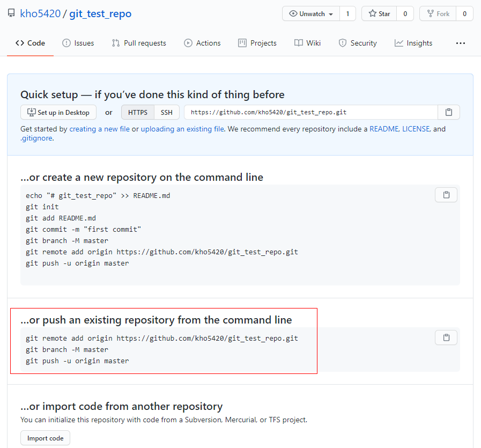The height and width of the screenshot is (448, 481).
Task: Fork the repository
Action: tap(438, 14)
